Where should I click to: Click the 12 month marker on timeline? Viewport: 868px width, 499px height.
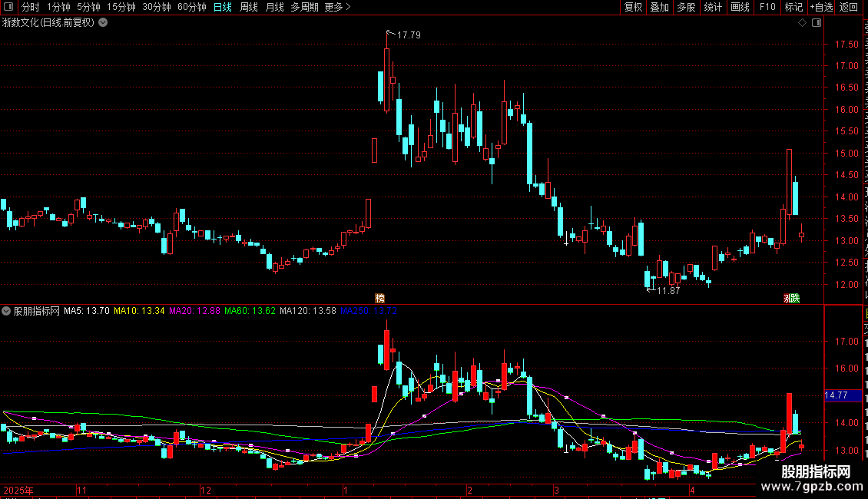205,490
